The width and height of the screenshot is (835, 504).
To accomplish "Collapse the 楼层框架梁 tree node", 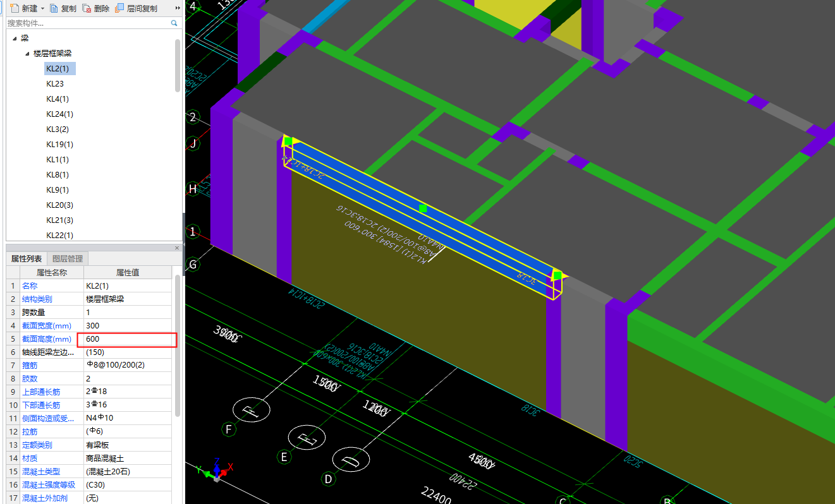I will click(27, 54).
